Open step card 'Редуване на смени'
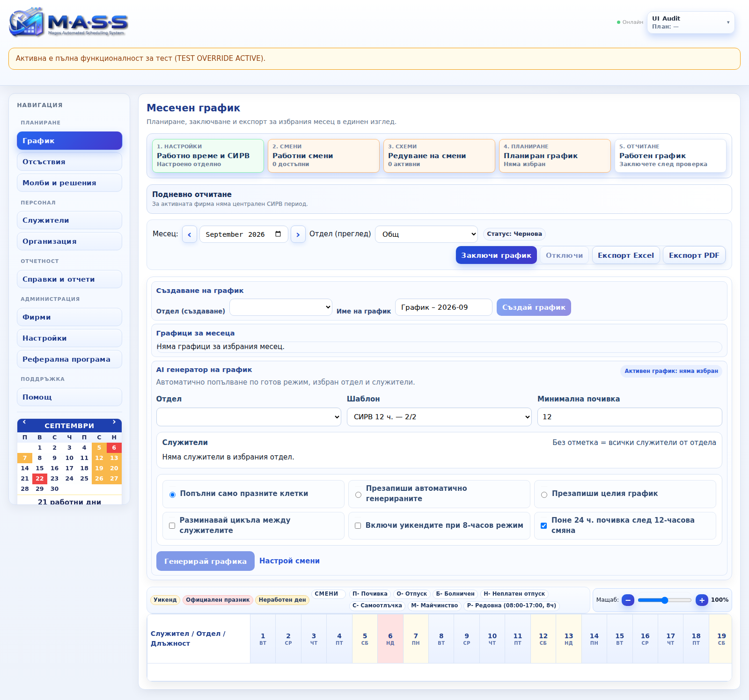The image size is (749, 700). (x=439, y=156)
